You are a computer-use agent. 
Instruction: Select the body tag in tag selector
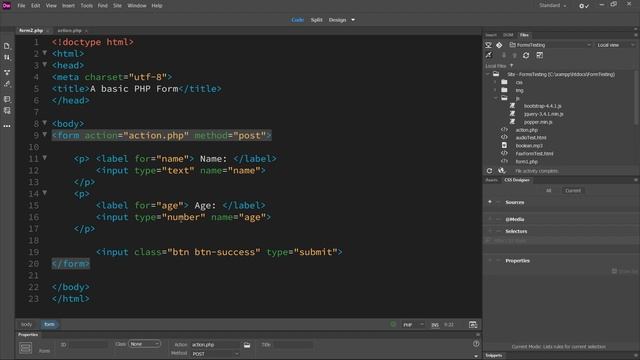pyautogui.click(x=26, y=324)
